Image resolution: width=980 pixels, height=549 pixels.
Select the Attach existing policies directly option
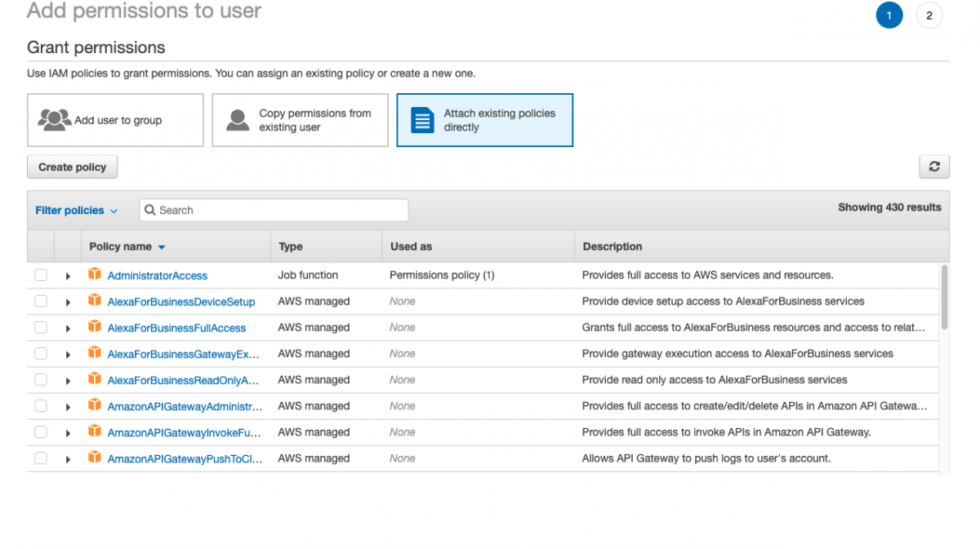pos(484,119)
